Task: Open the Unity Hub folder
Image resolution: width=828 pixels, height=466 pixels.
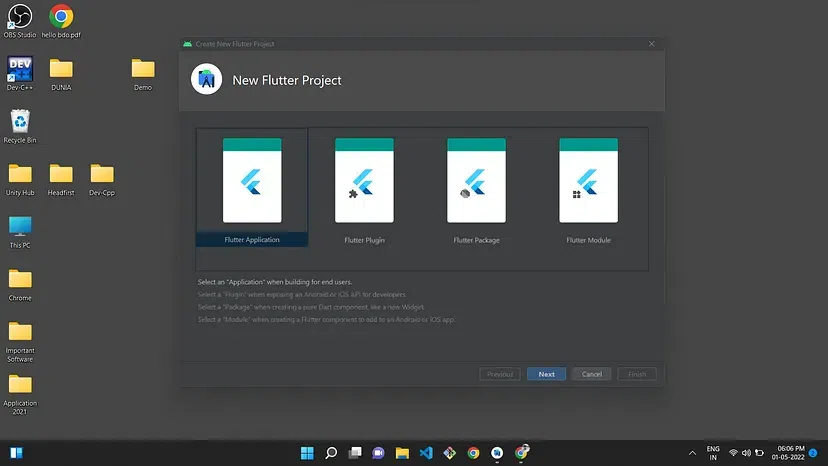Action: pos(20,179)
